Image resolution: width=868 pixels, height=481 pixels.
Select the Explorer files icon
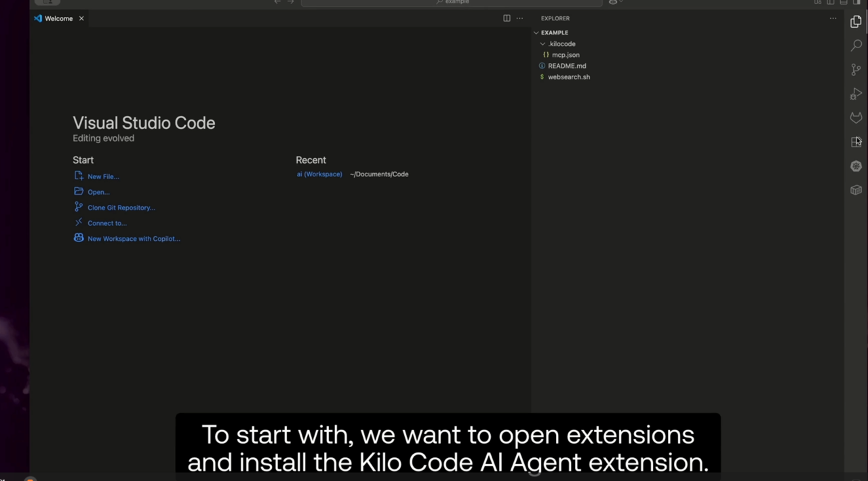856,22
